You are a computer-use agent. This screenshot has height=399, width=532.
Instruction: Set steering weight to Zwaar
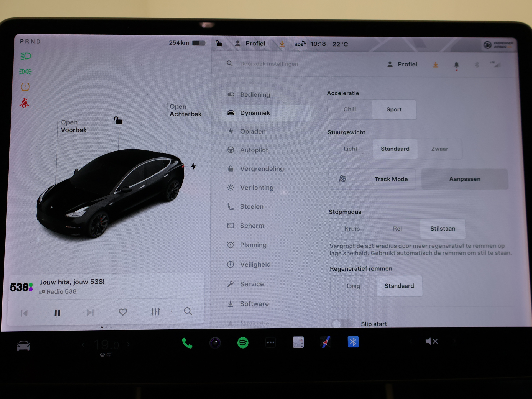click(x=439, y=149)
